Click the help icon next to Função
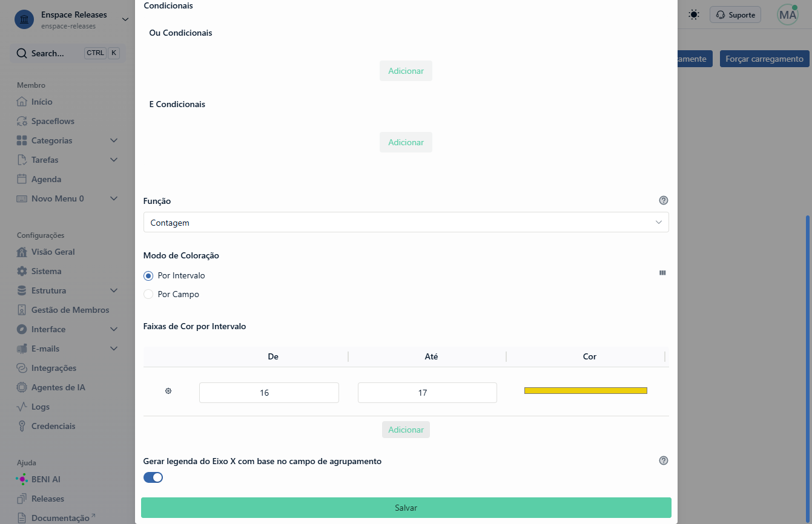This screenshot has width=812, height=524. click(664, 200)
